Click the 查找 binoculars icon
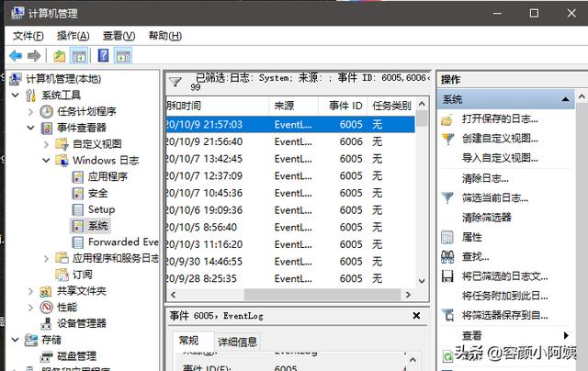Screen dimensions: 588x371 pos(447,257)
